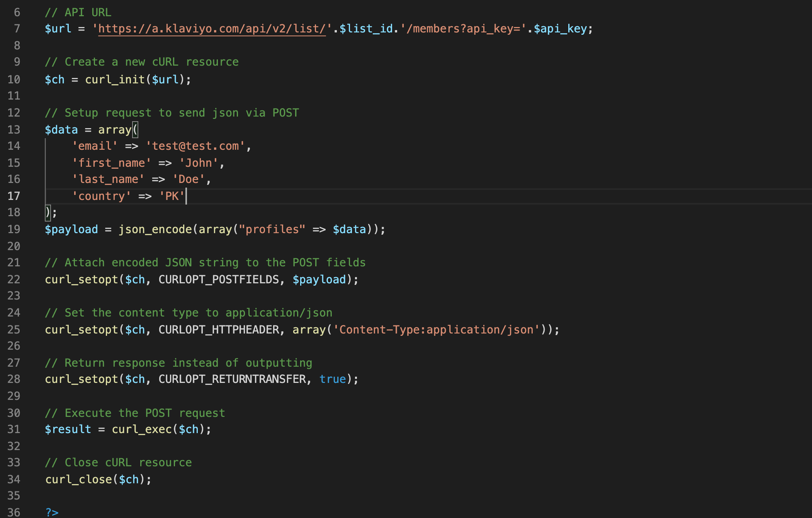The width and height of the screenshot is (812, 518).
Task: Click 'Set the content type' comment
Action: (x=189, y=313)
